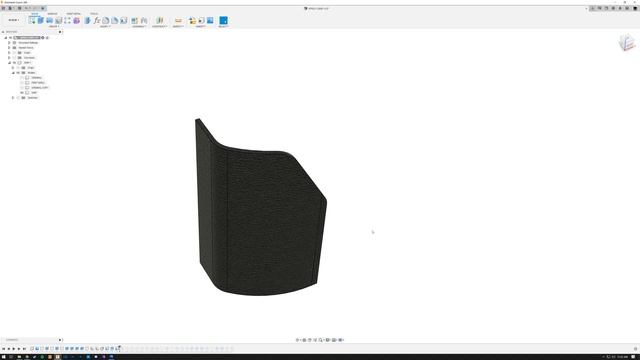Select the Press Pull tool in Modify
Image resolution: width=640 pixels, height=360 pixels.
(88, 20)
